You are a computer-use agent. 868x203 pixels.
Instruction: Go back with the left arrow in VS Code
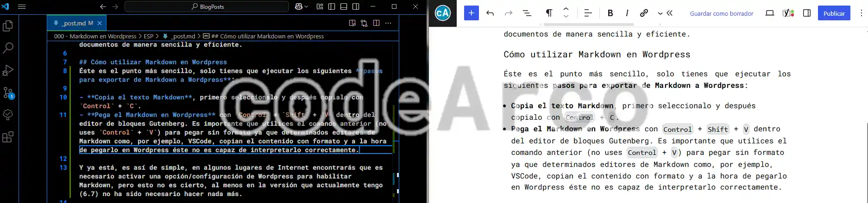[x=103, y=6]
